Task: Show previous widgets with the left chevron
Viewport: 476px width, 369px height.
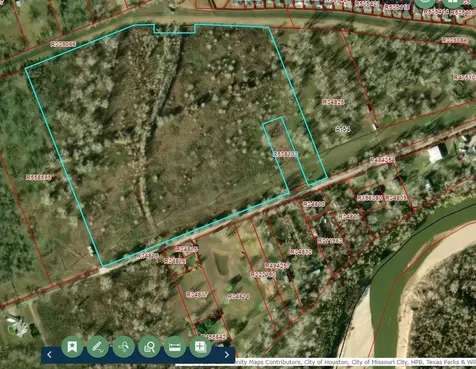Action: 49,355
